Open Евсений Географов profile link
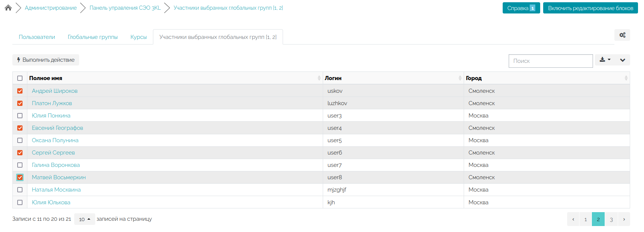644x232 pixels. (57, 128)
